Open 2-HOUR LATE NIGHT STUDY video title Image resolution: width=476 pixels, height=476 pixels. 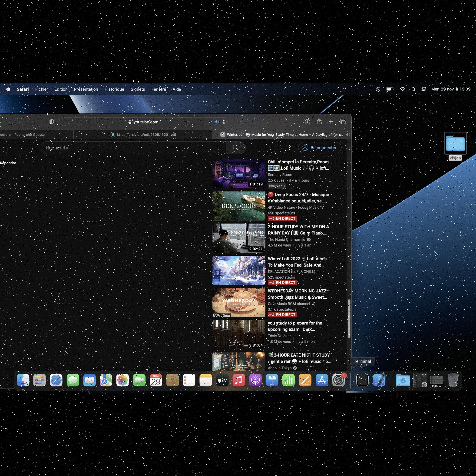[299, 358]
